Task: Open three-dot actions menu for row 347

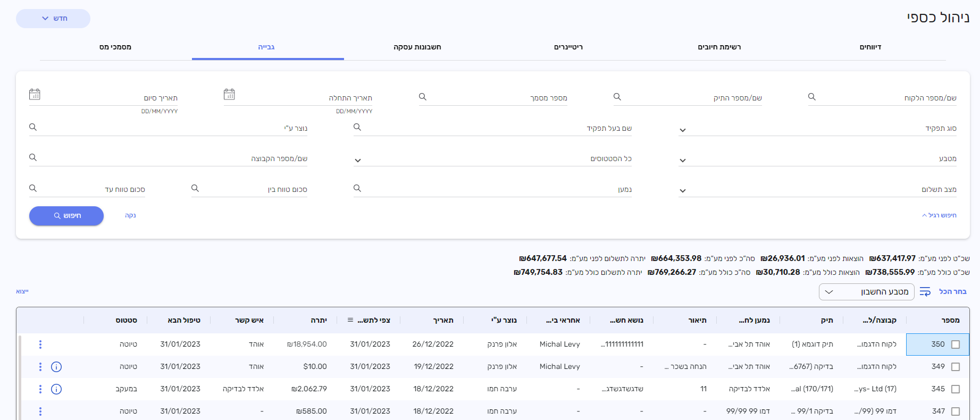Action: coord(40,411)
